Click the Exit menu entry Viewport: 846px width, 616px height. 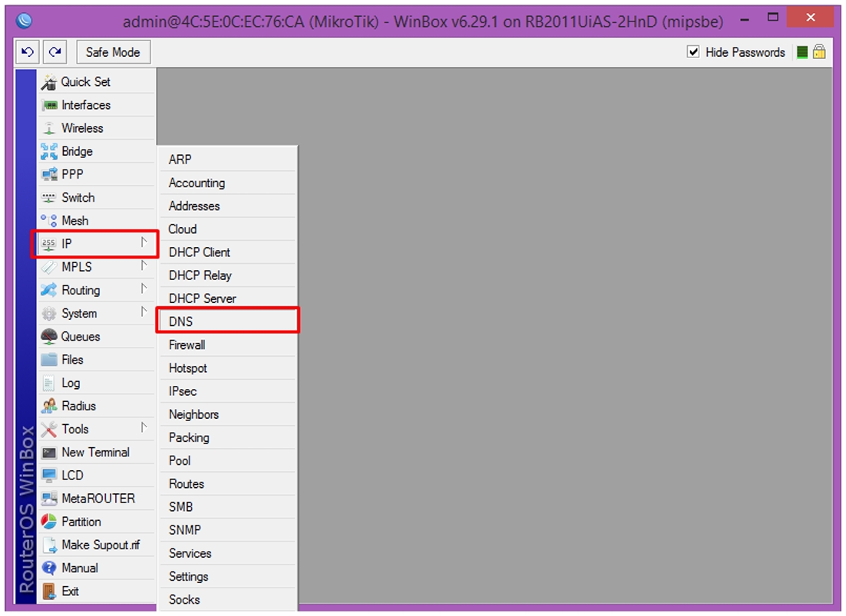[x=97, y=591]
